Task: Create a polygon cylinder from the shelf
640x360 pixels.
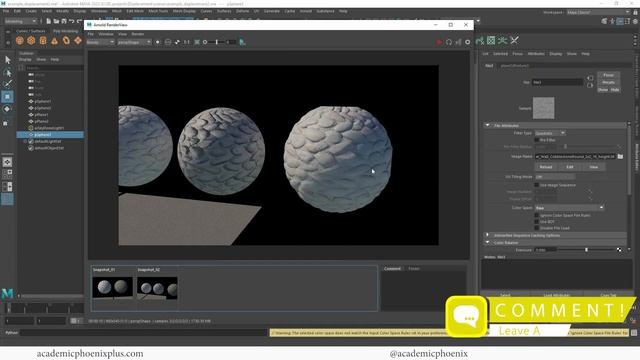Action: click(43, 40)
